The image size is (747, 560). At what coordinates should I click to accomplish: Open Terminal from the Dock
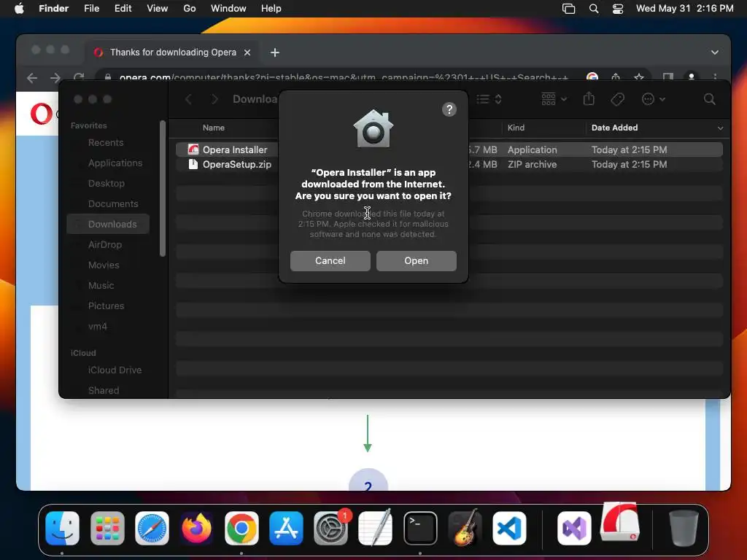pos(420,528)
